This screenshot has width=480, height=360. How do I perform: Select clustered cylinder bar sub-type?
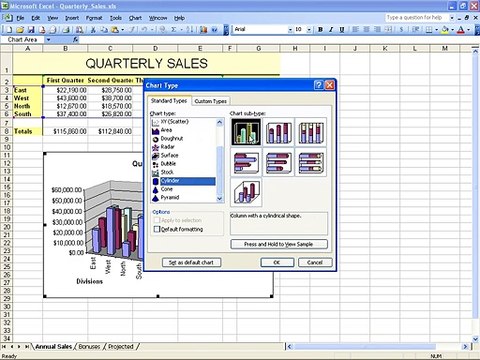246,162
